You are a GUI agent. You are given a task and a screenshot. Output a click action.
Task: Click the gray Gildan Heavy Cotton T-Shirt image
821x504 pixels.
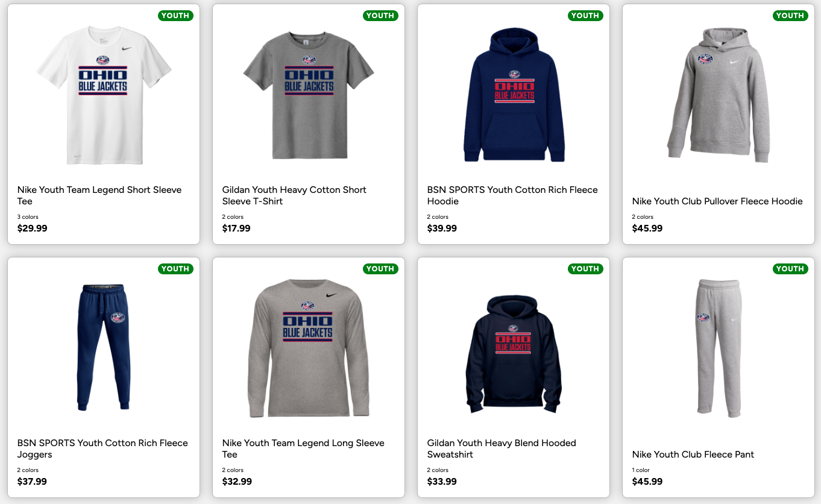pos(309,95)
